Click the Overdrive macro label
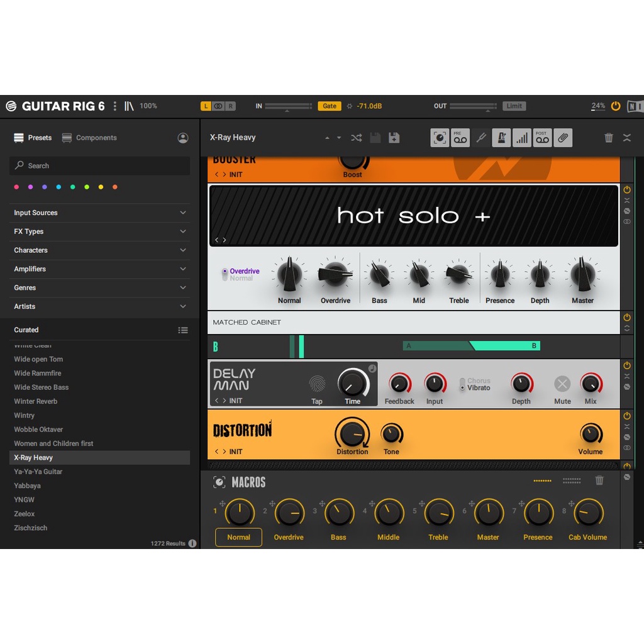 tap(289, 537)
